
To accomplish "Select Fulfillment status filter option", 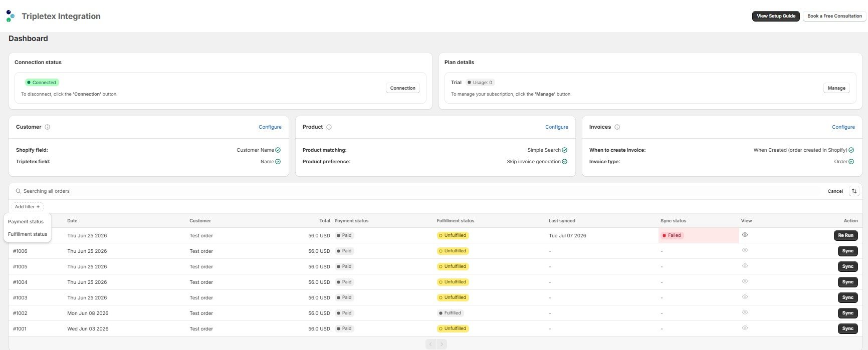I will point(28,234).
